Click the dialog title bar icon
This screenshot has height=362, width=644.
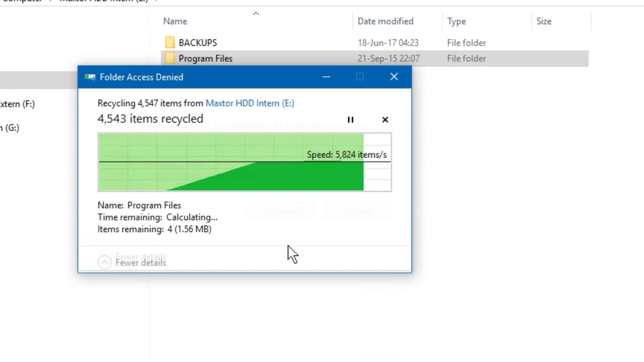click(90, 77)
